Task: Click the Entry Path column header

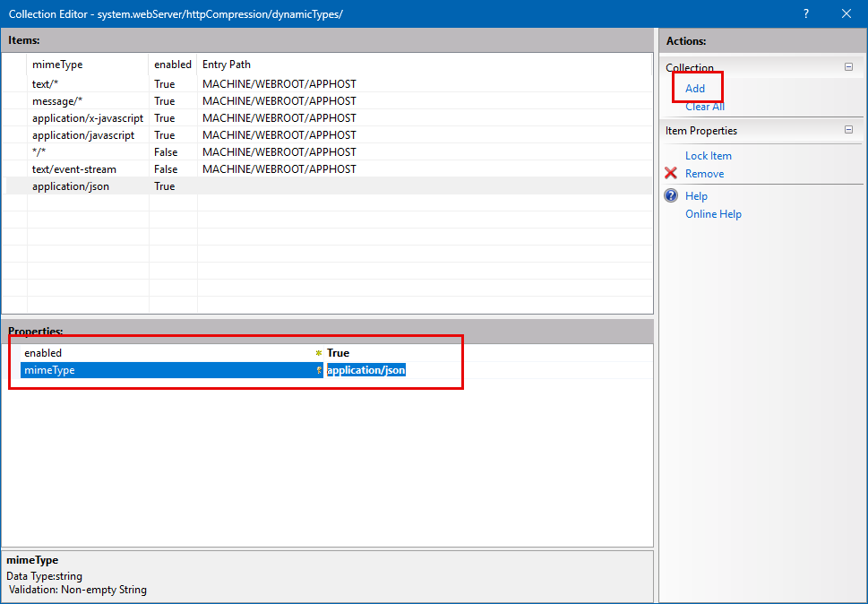Action: [x=227, y=65]
